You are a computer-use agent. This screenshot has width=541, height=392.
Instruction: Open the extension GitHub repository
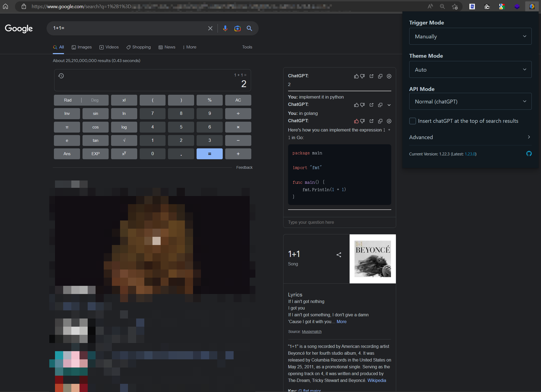[529, 154]
